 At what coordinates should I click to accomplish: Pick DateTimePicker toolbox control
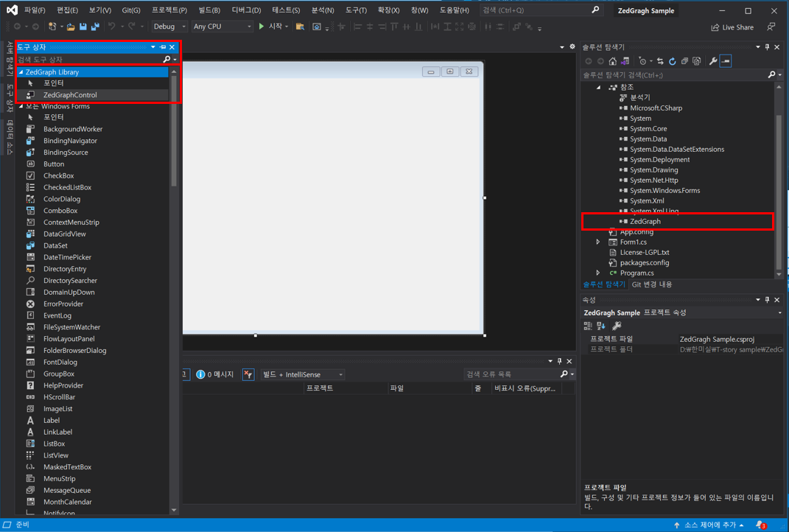tap(67, 257)
